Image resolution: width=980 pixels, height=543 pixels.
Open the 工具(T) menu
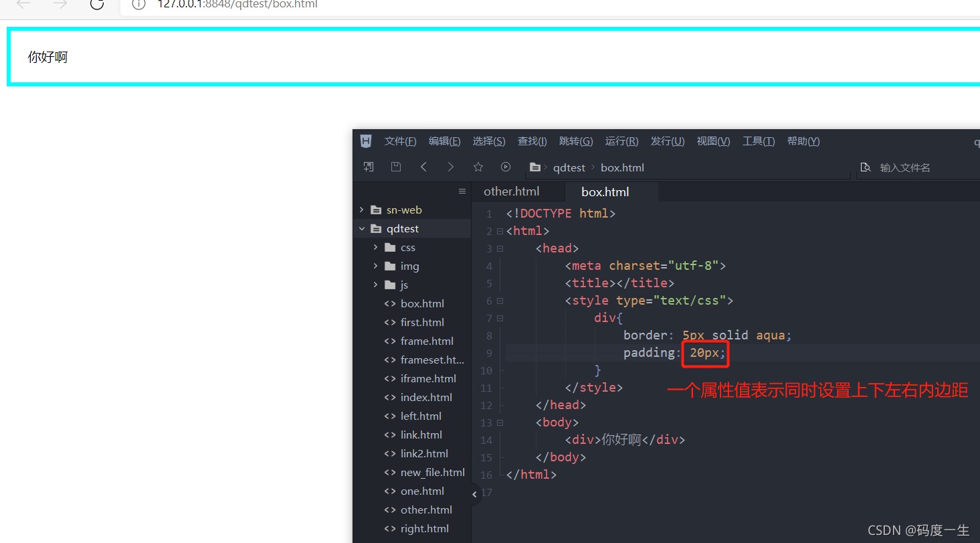[x=759, y=141]
